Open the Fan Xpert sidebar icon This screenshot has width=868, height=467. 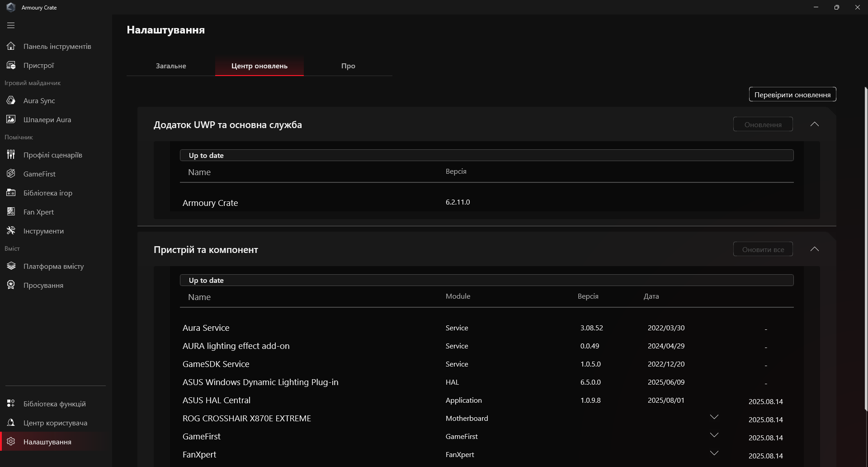(x=11, y=212)
